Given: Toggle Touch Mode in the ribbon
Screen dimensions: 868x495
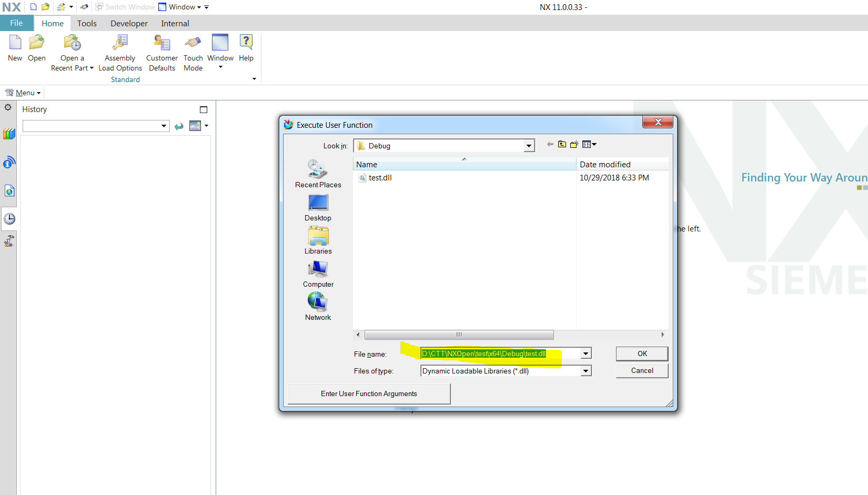Looking at the screenshot, I should [x=193, y=53].
